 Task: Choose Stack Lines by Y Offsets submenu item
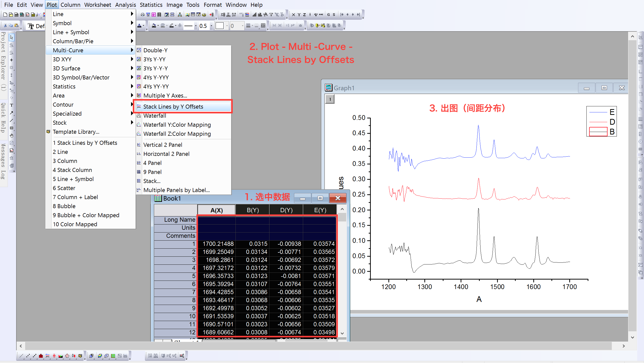click(x=173, y=107)
